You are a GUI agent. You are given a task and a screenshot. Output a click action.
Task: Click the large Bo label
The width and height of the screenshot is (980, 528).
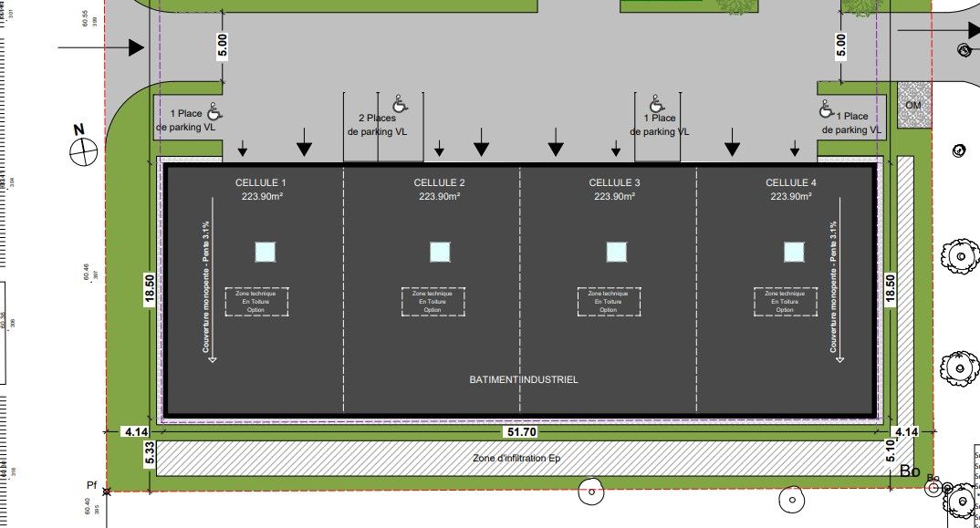910,471
